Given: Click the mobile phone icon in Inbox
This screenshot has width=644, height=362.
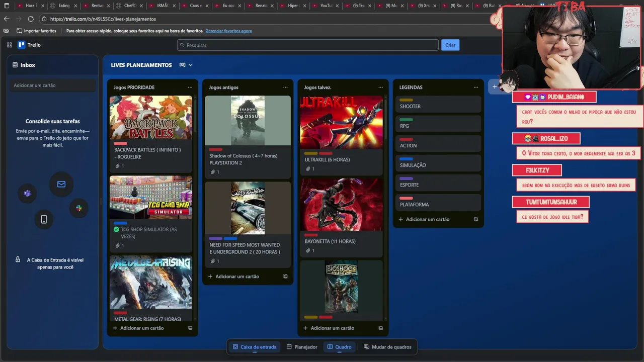Looking at the screenshot, I should coord(44,219).
